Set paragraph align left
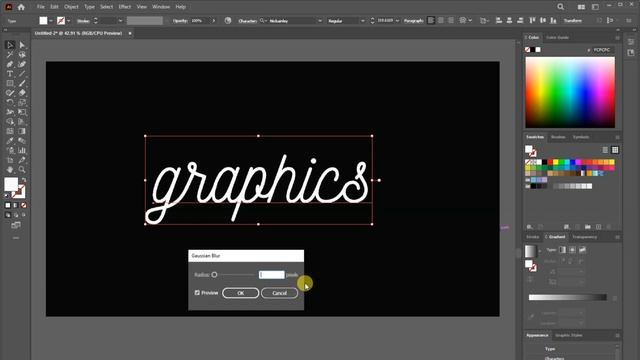This screenshot has width=640, height=360. tap(431, 20)
